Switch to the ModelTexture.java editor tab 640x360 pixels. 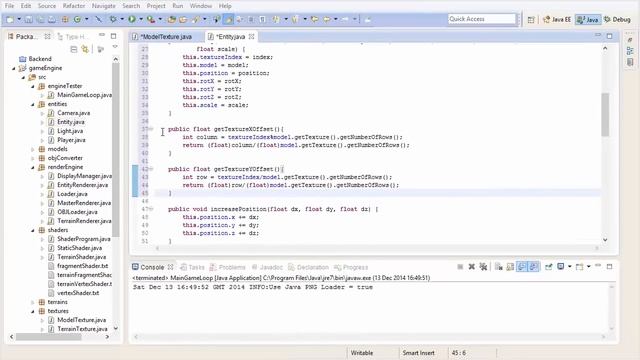166,37
